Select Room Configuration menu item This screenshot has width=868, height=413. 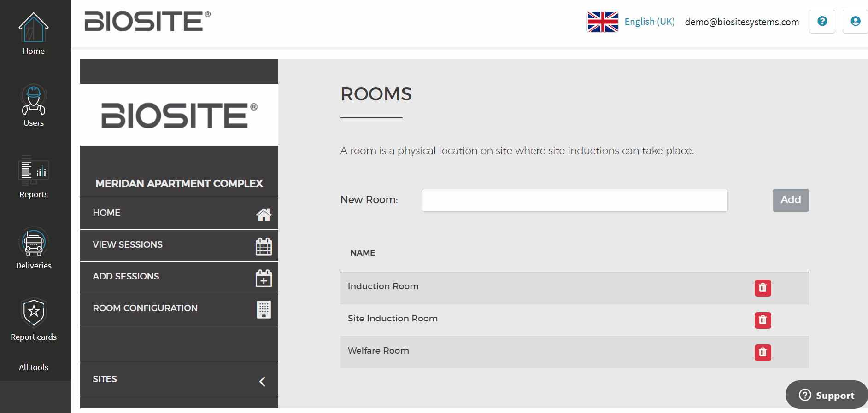pyautogui.click(x=179, y=308)
